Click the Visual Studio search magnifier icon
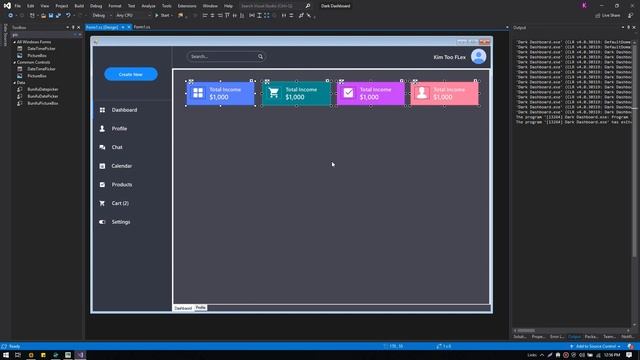Viewport: 640px width, 360px height. (308, 6)
